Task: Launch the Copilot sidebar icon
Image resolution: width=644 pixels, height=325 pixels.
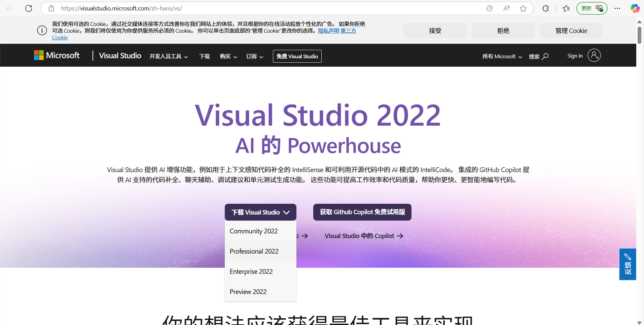Action: pyautogui.click(x=635, y=8)
